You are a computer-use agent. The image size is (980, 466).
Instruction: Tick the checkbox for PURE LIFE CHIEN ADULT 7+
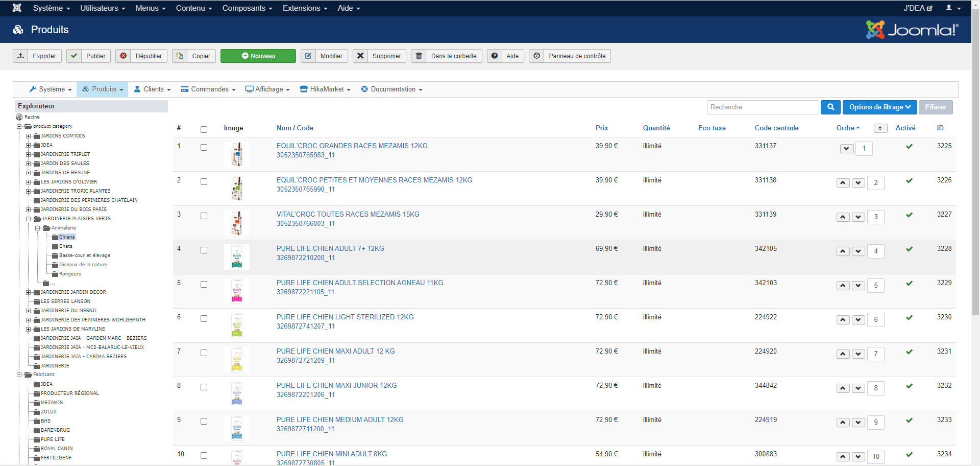[x=204, y=250]
